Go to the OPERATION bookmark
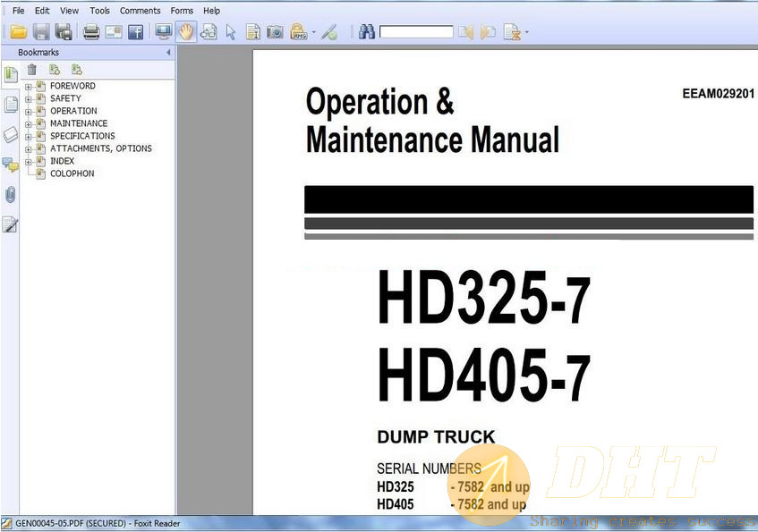 point(73,111)
